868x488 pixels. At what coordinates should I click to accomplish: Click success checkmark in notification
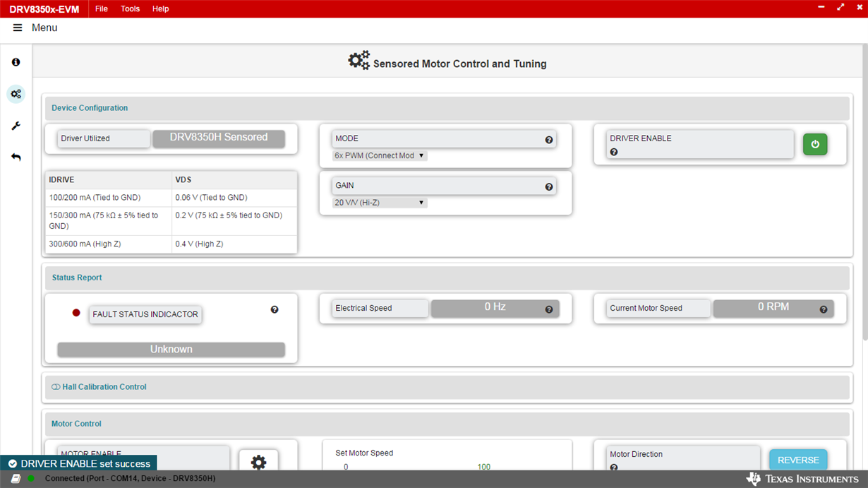tap(12, 464)
